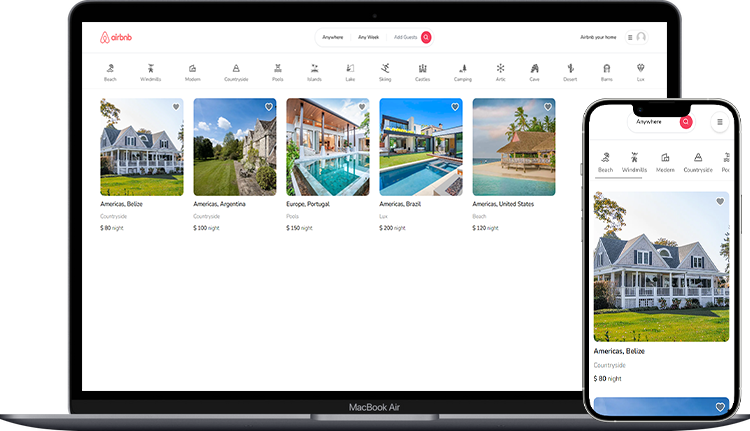Switch to the Countryside tab on the phone
Viewport: 750px width, 431px height.
coord(698,161)
